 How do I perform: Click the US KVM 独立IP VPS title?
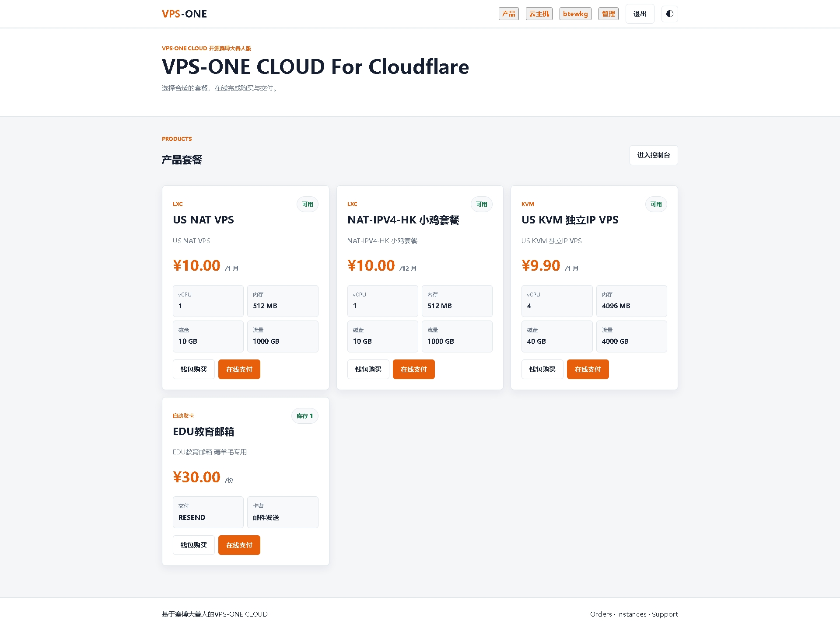pyautogui.click(x=570, y=220)
